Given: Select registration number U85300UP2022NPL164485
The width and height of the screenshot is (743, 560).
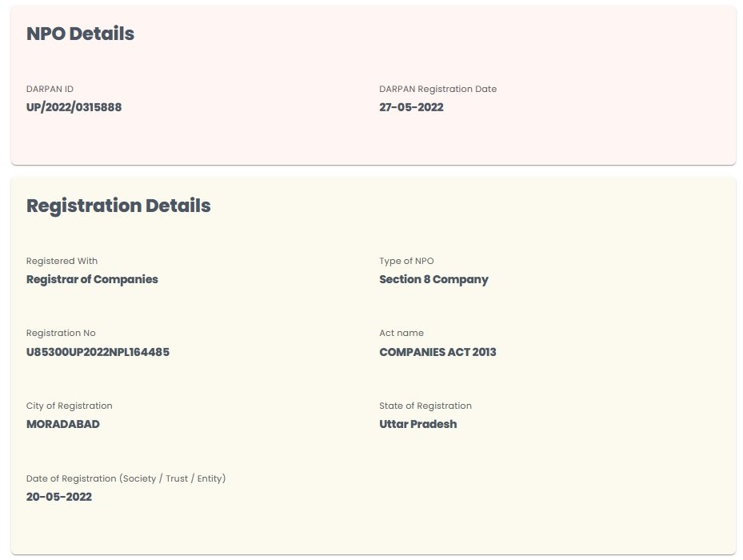Looking at the screenshot, I should tap(98, 352).
